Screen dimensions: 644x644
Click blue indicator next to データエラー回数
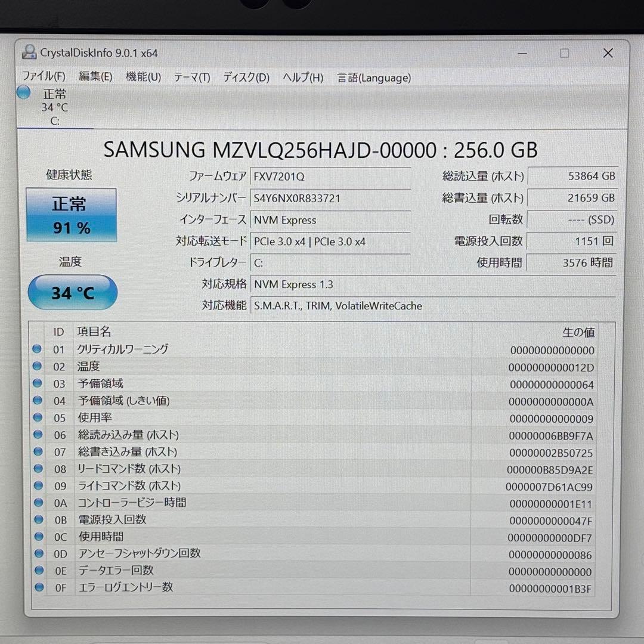[38, 571]
